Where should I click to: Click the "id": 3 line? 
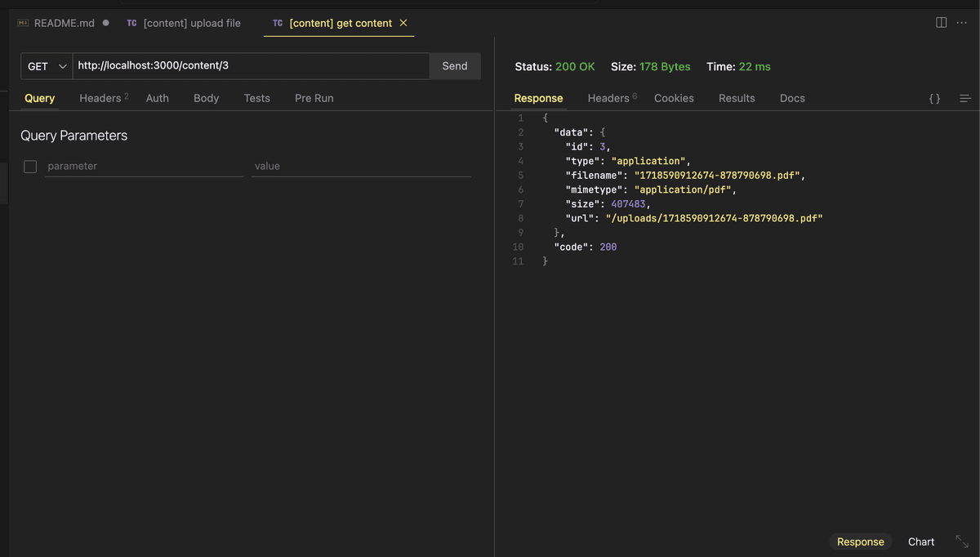[x=588, y=146]
